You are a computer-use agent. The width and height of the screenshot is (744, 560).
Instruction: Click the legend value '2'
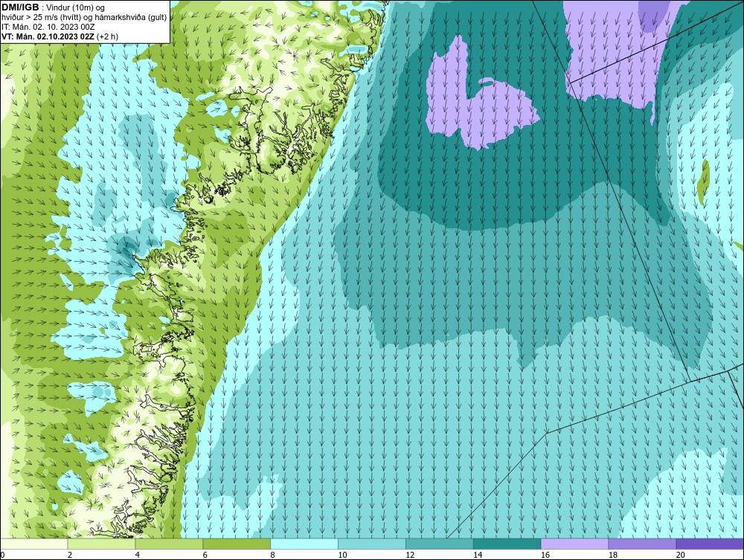point(70,555)
